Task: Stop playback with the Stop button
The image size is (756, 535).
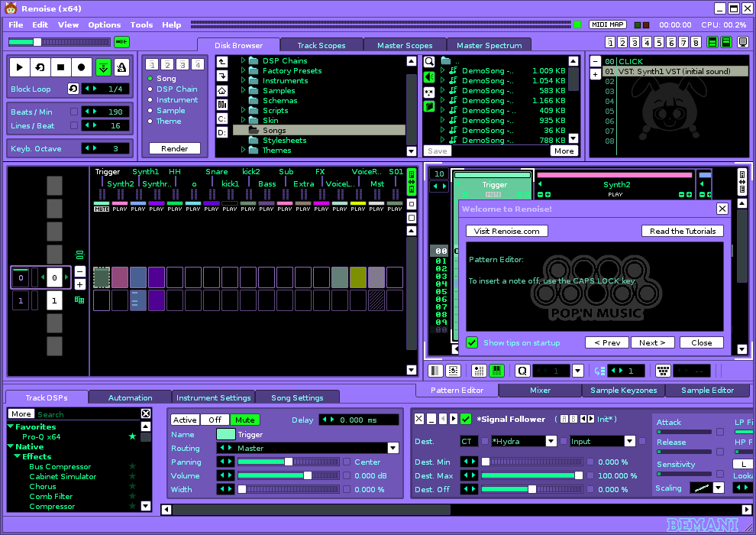Action: click(x=61, y=67)
